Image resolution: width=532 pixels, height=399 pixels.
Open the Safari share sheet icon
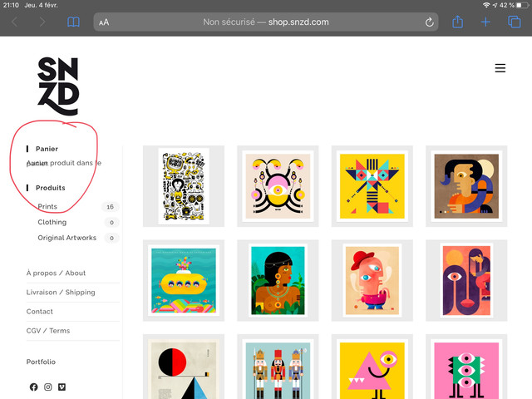pos(458,22)
